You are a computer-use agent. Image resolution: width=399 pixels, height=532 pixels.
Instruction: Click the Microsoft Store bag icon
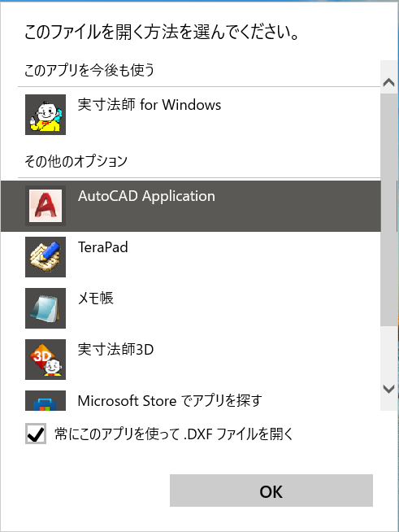coord(46,401)
